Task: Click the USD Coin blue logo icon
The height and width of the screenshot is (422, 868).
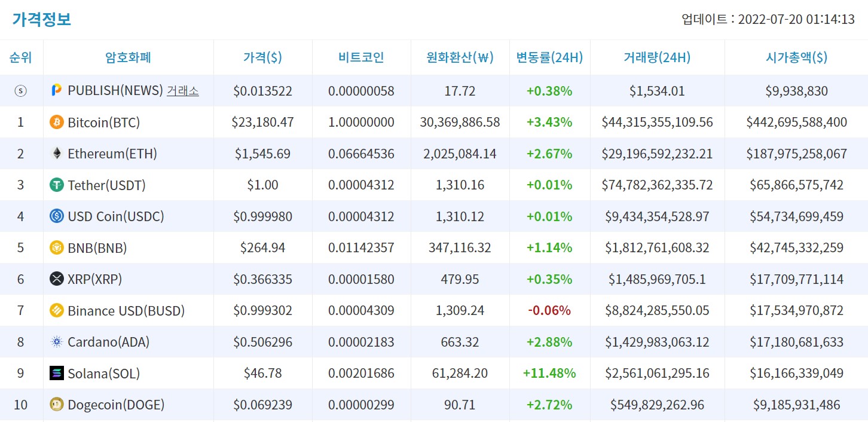Action: point(56,216)
